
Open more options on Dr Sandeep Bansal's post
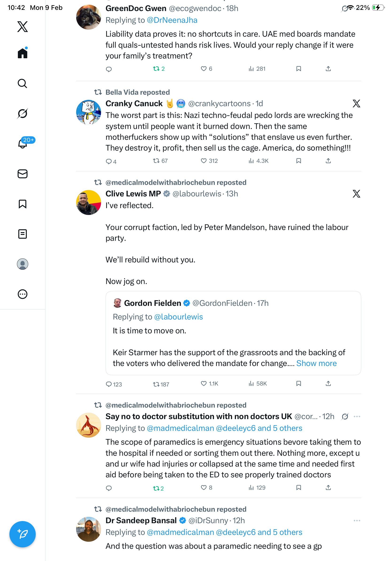[357, 521]
